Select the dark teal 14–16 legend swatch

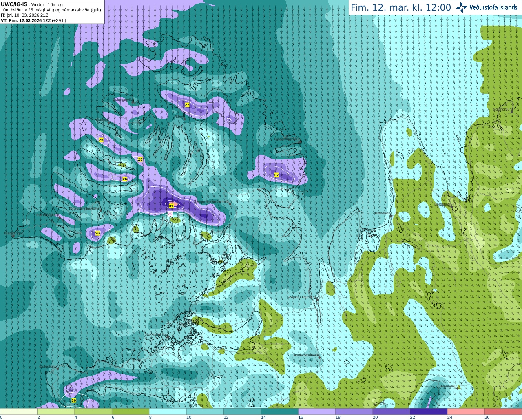(280, 411)
